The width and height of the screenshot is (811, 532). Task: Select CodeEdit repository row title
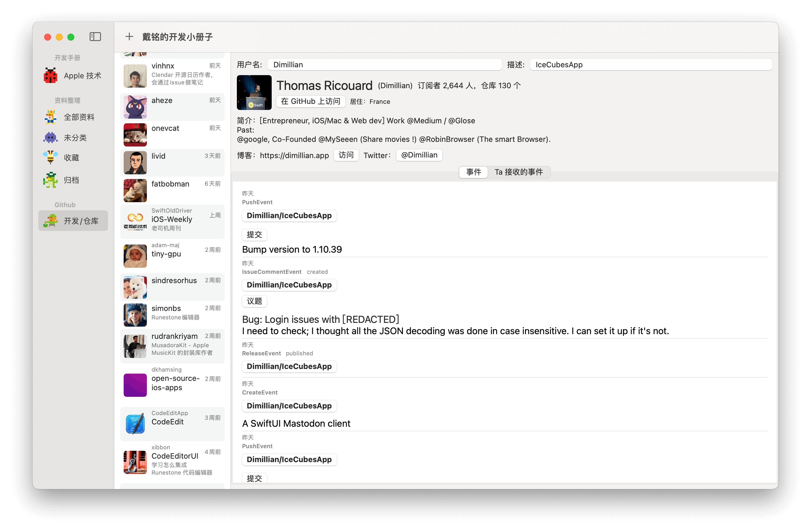168,422
